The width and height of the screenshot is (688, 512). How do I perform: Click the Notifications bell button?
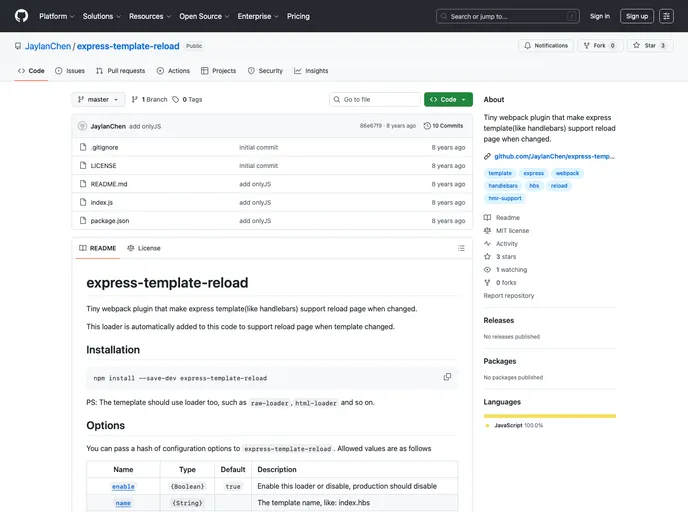(546, 46)
